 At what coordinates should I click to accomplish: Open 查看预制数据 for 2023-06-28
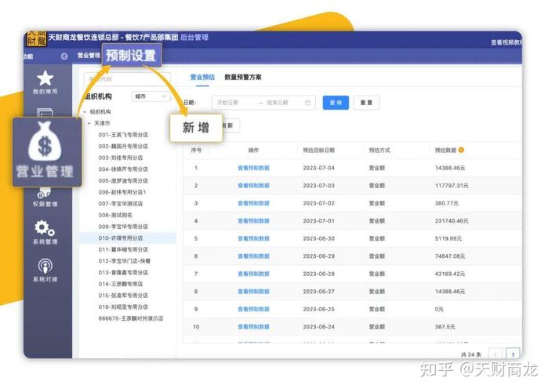click(253, 274)
